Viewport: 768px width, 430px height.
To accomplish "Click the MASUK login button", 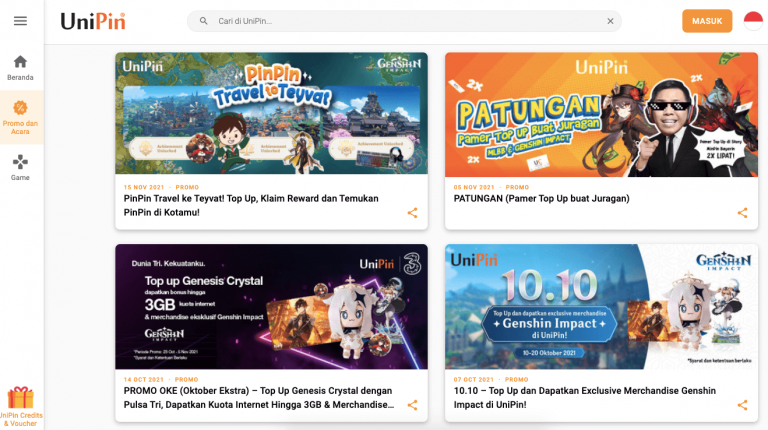I will [x=707, y=21].
